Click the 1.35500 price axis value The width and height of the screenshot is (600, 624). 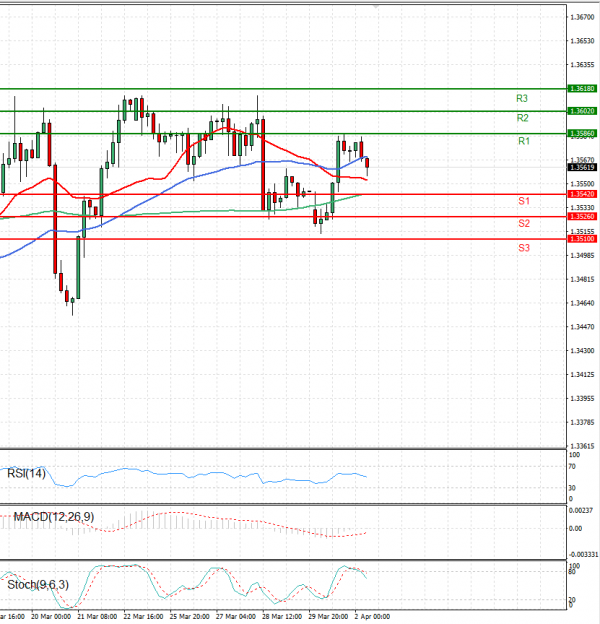coord(582,184)
